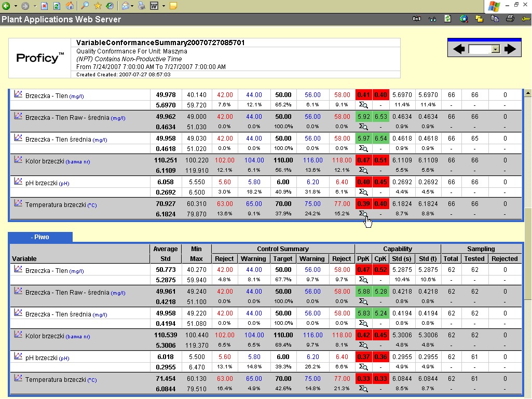Open trend chart for Piwo Brzeczka - Tlen
This screenshot has width=532, height=399.
pyautogui.click(x=18, y=269)
